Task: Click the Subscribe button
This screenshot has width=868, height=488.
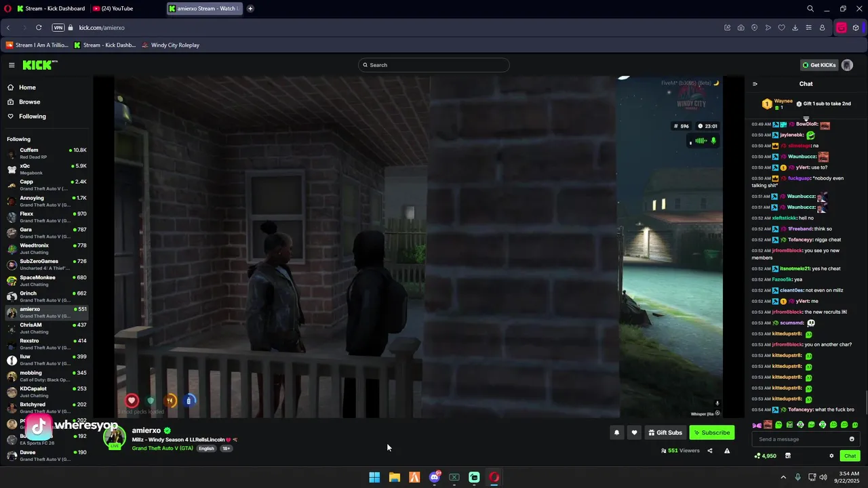Action: 712,432
